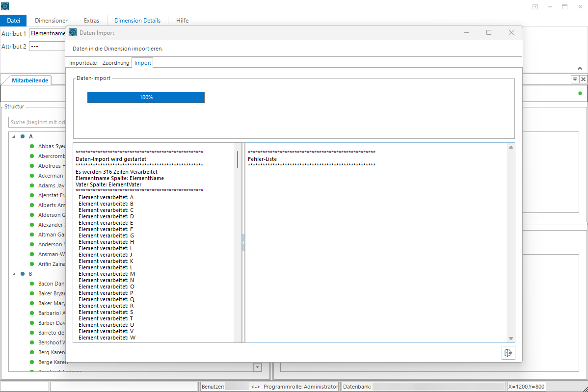Screen dimensions: 588x392
Task: Click the 100% import progress bar
Action: click(146, 98)
